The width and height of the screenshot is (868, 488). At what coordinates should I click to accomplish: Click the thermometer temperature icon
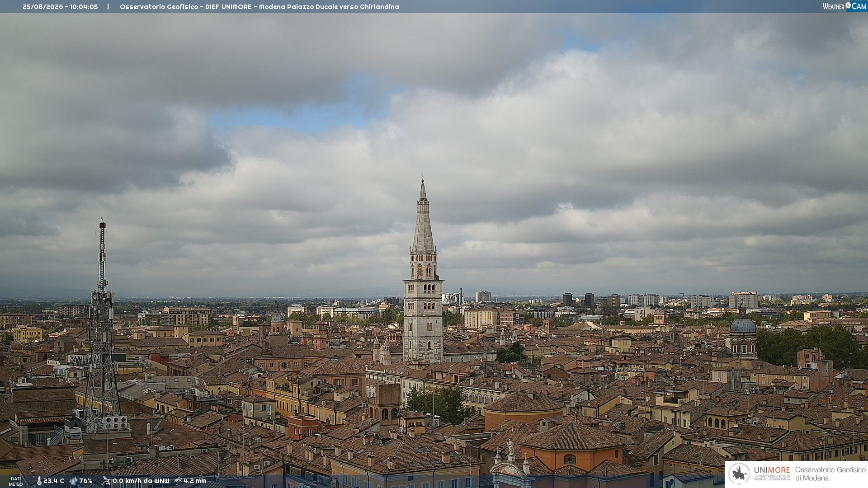point(39,481)
